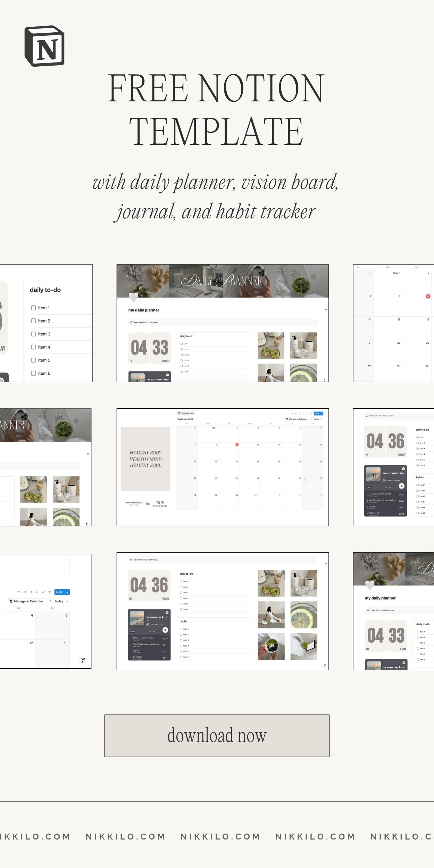Open the dropdown arrow on the enlarged New button
The width and height of the screenshot is (434, 868).
click(x=67, y=592)
